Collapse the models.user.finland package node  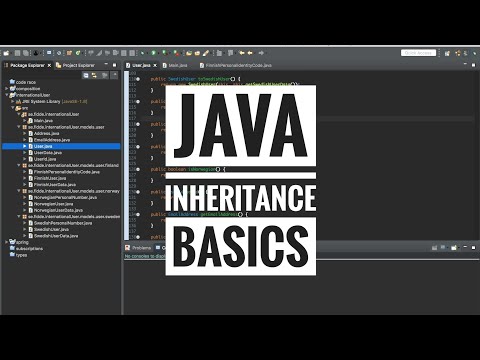click(x=19, y=165)
